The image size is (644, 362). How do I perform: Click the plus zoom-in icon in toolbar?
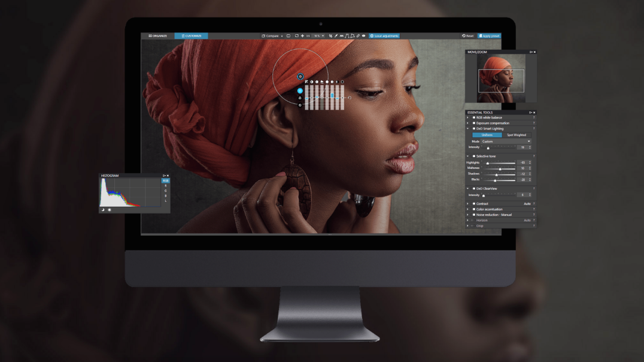click(x=303, y=36)
